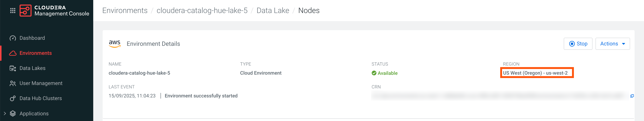Click the Dashboard gauge icon
Viewport: 644px width, 121px height.
(x=13, y=38)
